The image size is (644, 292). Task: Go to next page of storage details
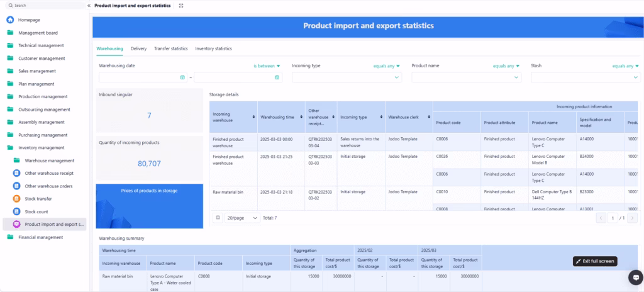tap(632, 218)
